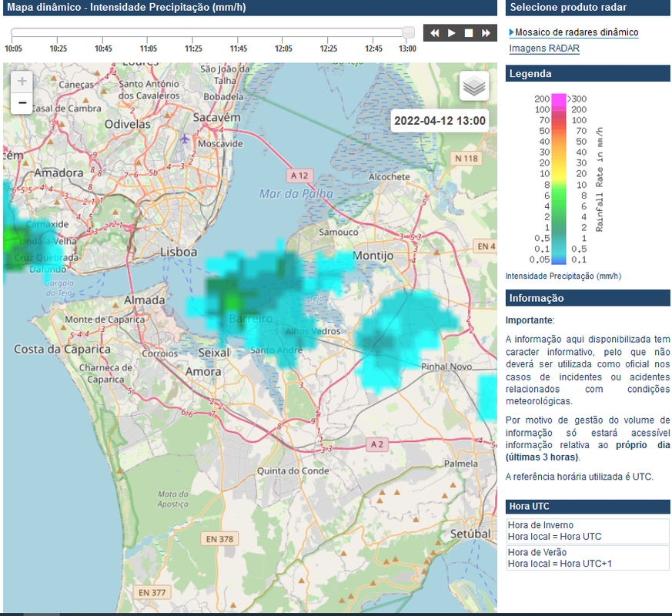Screen dimensions: 672x616
Task: Jump to 12:45 on the timeline
Action: tap(373, 49)
